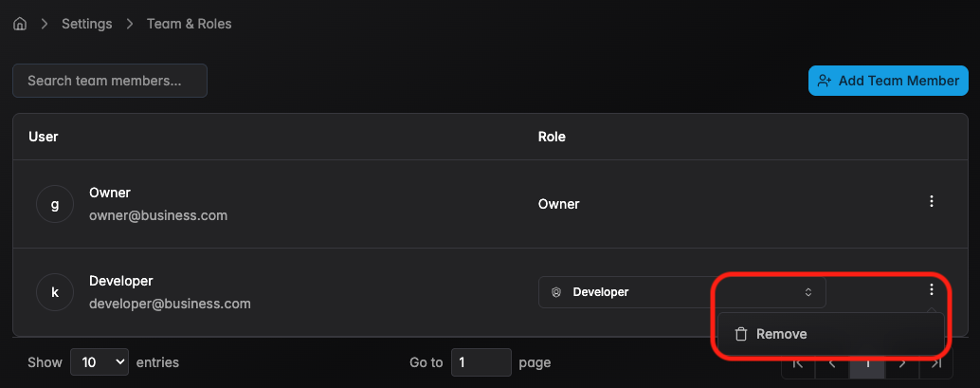
Task: Click the Role column header
Action: 552,137
